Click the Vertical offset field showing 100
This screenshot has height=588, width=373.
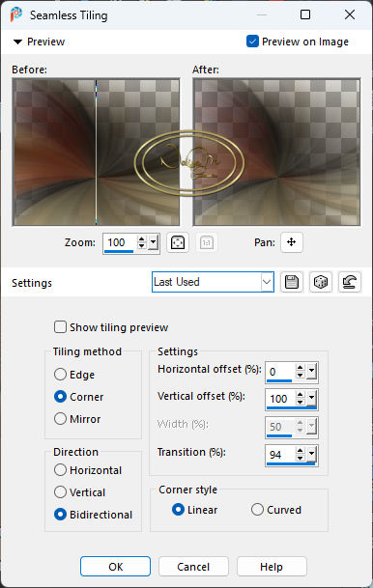(280, 398)
